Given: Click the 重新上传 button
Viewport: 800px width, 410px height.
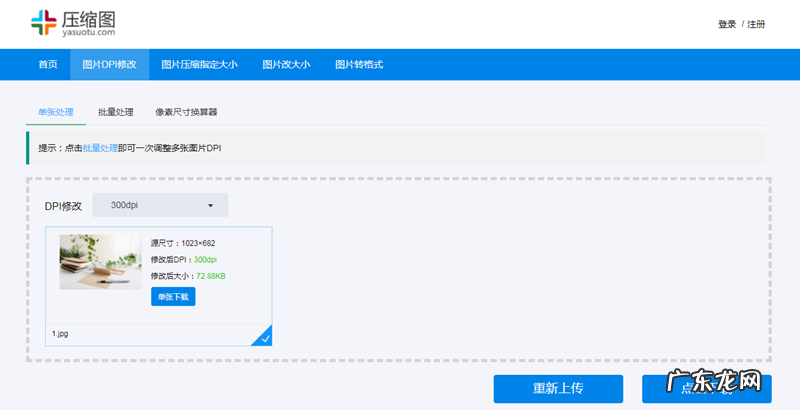Looking at the screenshot, I should tap(558, 389).
